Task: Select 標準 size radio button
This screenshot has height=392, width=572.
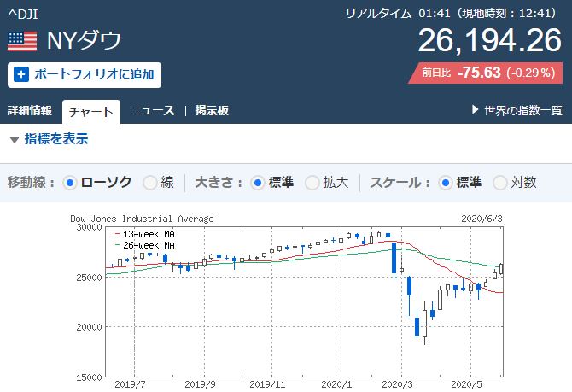Action: (257, 182)
